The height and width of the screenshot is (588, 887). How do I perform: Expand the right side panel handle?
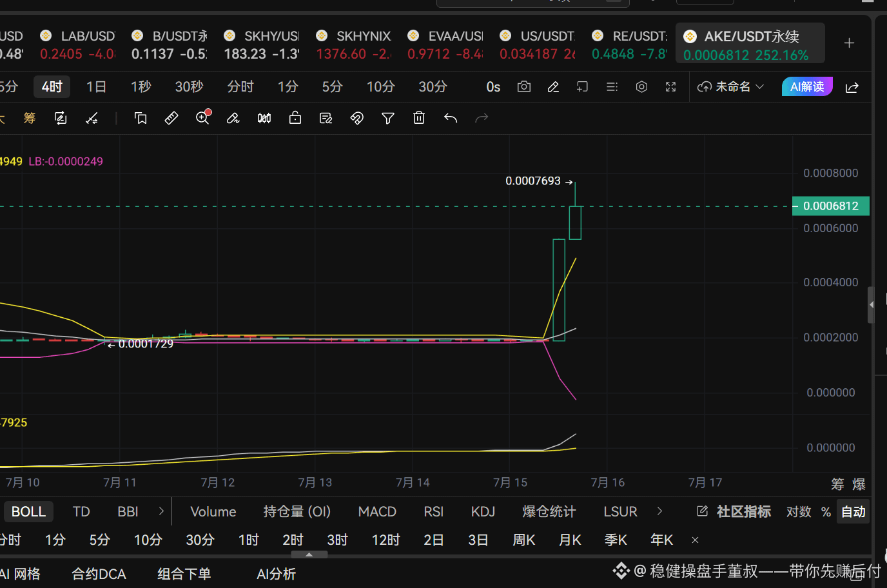[871, 305]
